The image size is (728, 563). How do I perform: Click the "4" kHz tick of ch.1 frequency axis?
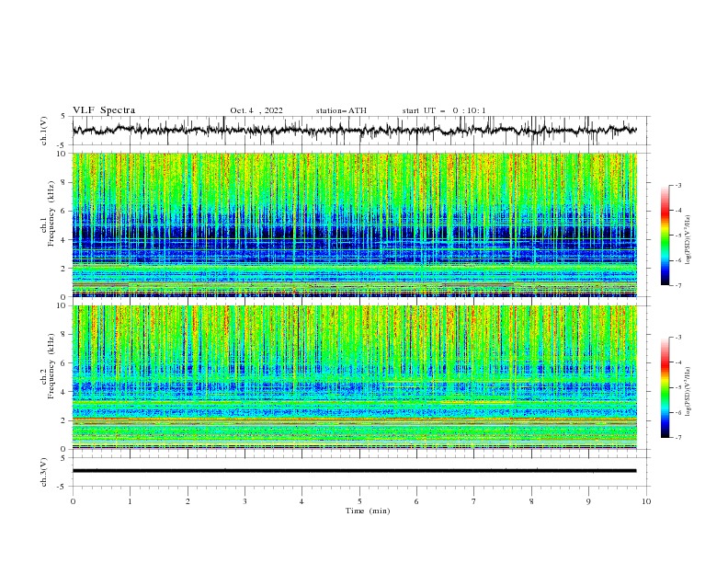(x=63, y=240)
